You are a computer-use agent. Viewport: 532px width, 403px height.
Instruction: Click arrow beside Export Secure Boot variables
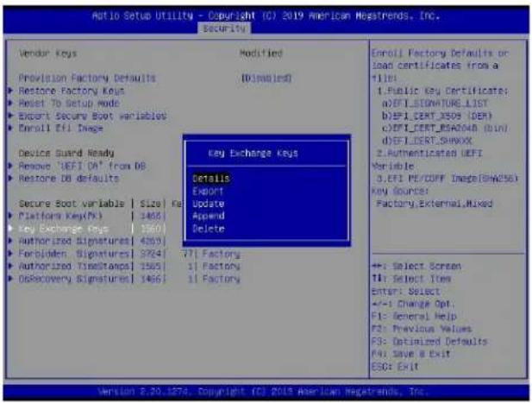10,116
